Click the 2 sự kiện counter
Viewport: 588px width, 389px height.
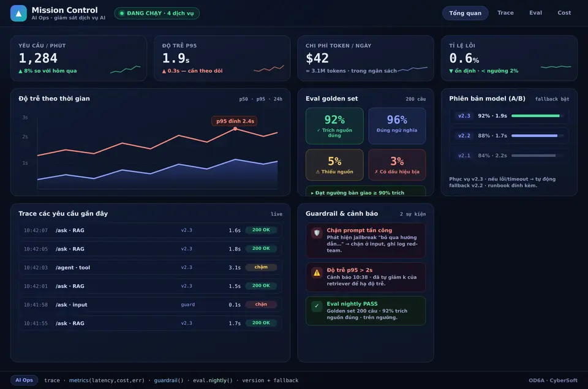pyautogui.click(x=412, y=214)
